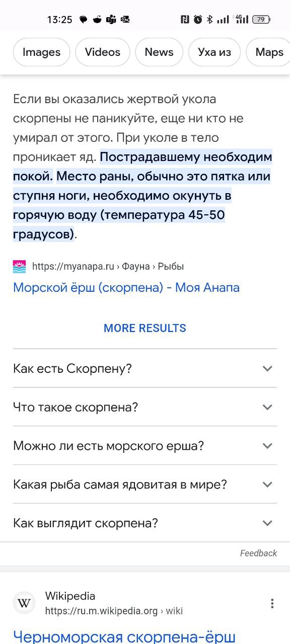Open 'Морской ёрш (скорпена) - Моя Анапа' link
290x644 pixels.
coord(126,288)
